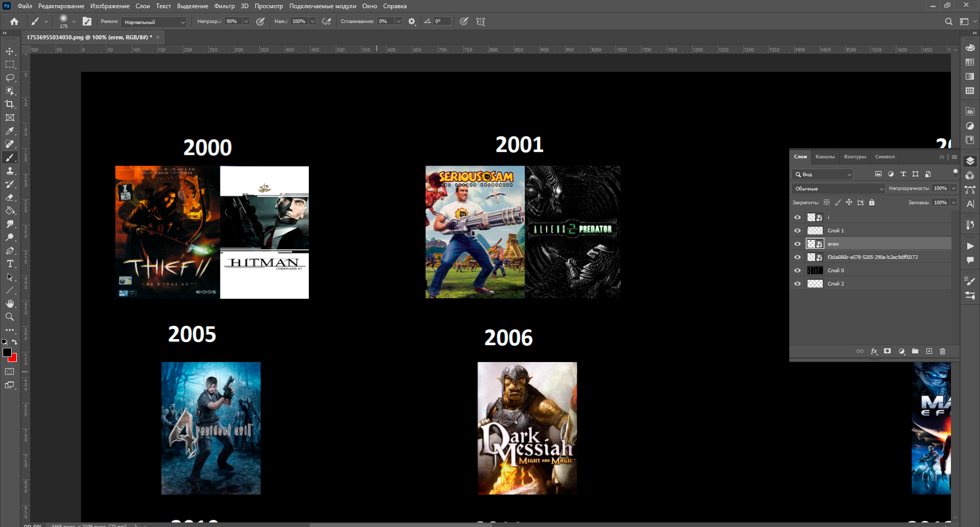Screen dimensions: 980x527
Task: Select the Type tool in the toolbar
Action: (10, 263)
